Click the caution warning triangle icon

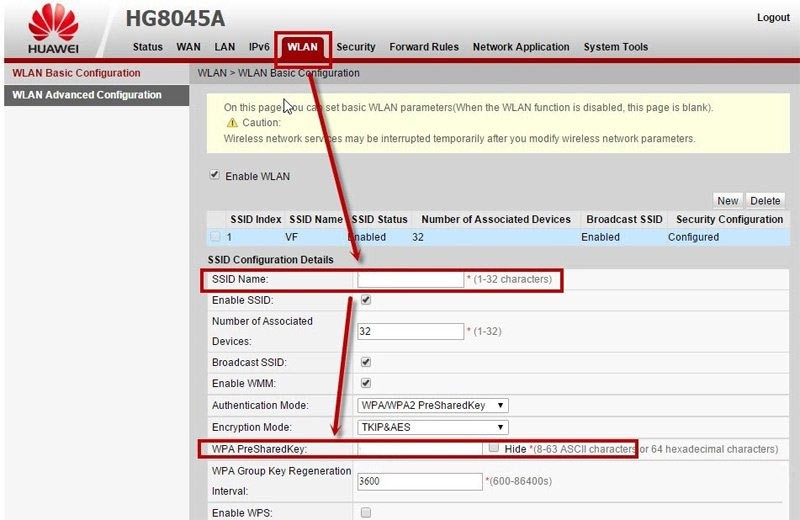232,123
